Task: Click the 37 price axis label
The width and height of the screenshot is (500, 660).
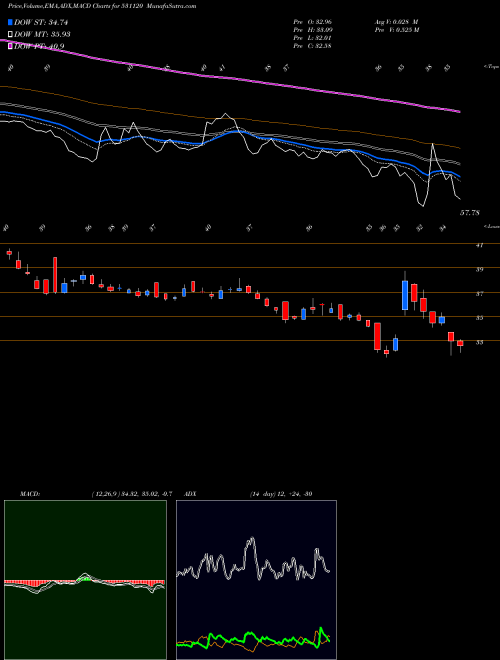Action: [x=479, y=294]
